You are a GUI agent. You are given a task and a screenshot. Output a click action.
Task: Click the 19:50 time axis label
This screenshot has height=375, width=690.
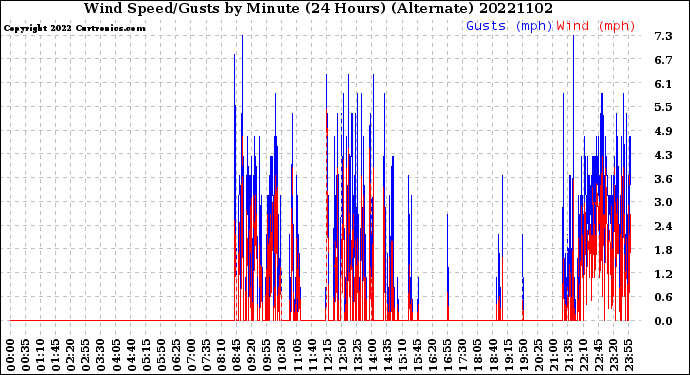pos(522,355)
